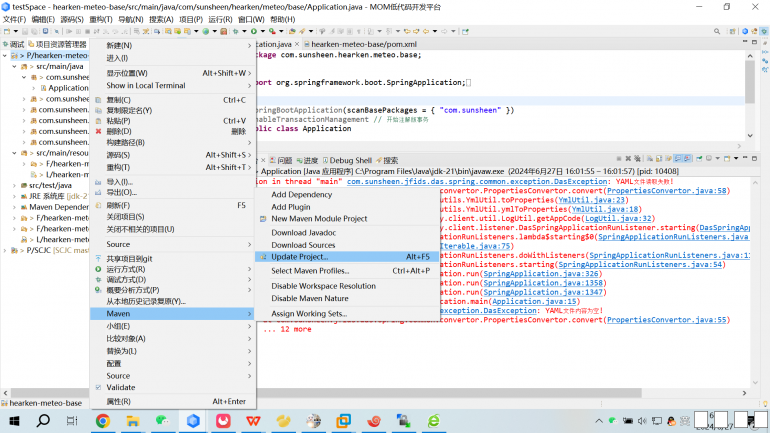Expand the New submenu arrow

(x=249, y=45)
